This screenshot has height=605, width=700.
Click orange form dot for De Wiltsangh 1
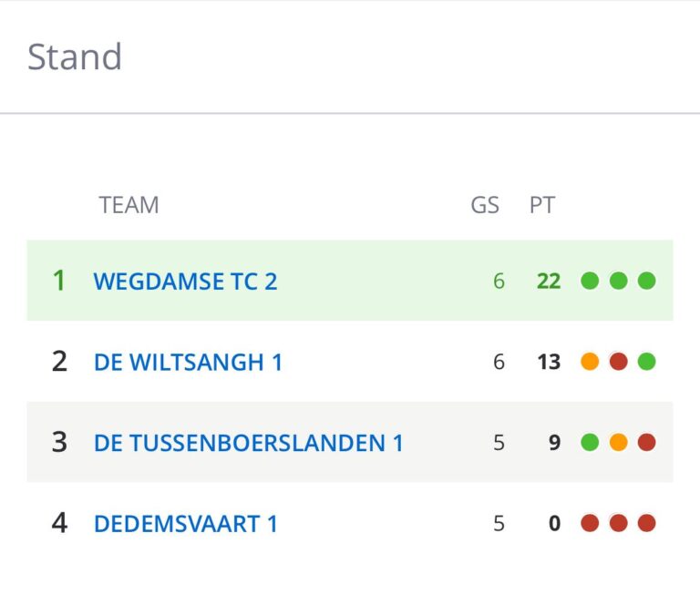pyautogui.click(x=590, y=362)
